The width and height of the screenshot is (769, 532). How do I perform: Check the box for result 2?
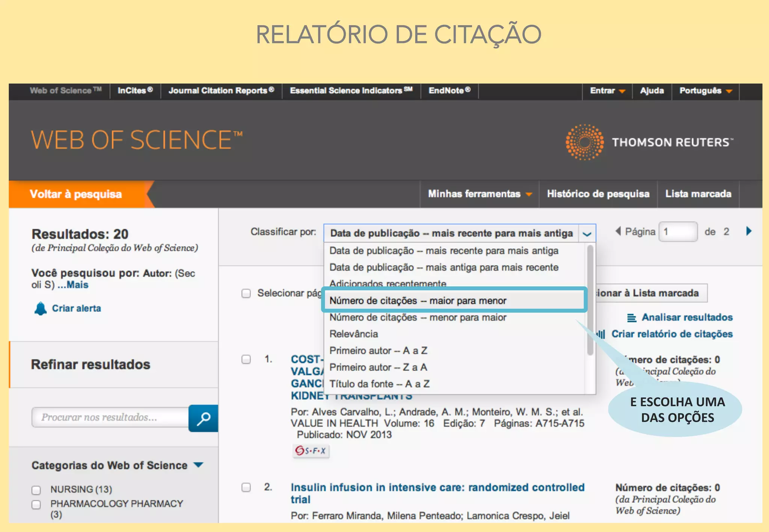[246, 487]
